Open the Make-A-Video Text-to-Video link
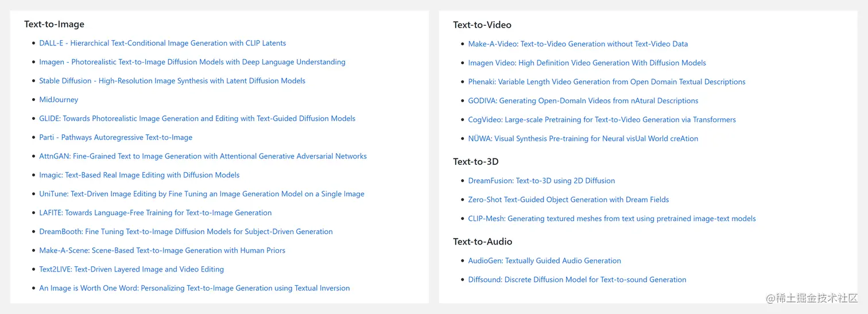 coord(578,44)
